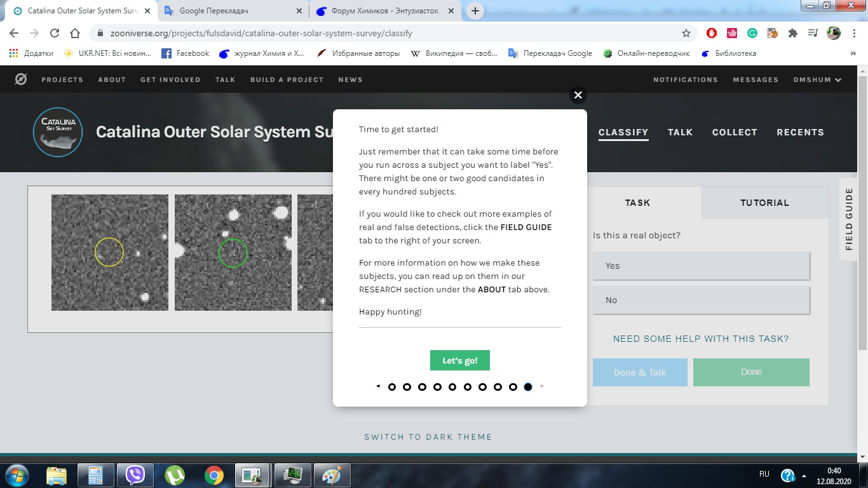Viewport: 868px width, 488px height.
Task: Select the Yes answer option
Action: tap(701, 266)
